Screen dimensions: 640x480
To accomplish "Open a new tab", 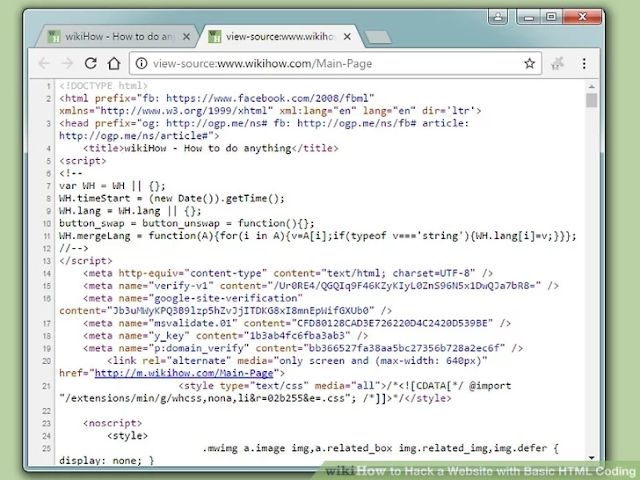I will (x=378, y=37).
